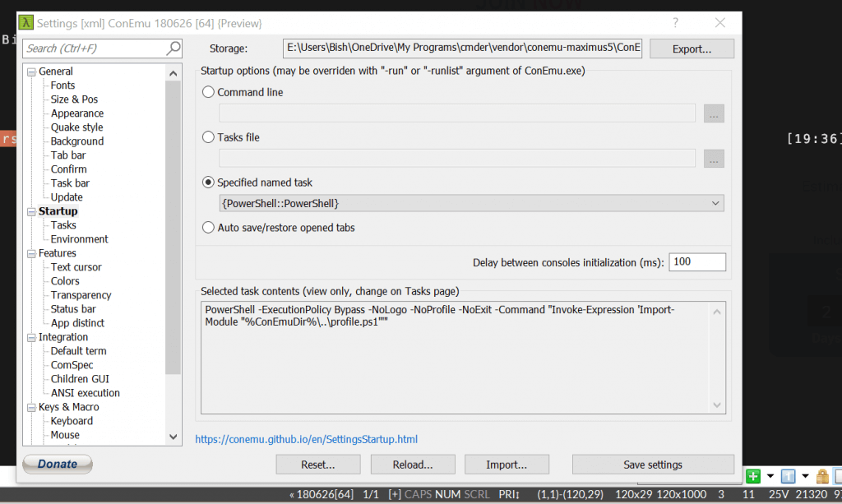Click the search magnifier icon
This screenshot has height=504, width=842.
click(x=173, y=49)
